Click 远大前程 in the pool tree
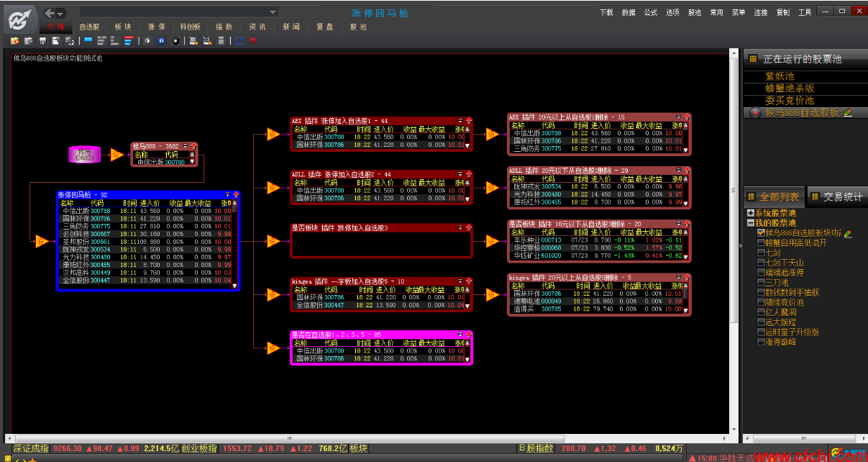 point(782,322)
